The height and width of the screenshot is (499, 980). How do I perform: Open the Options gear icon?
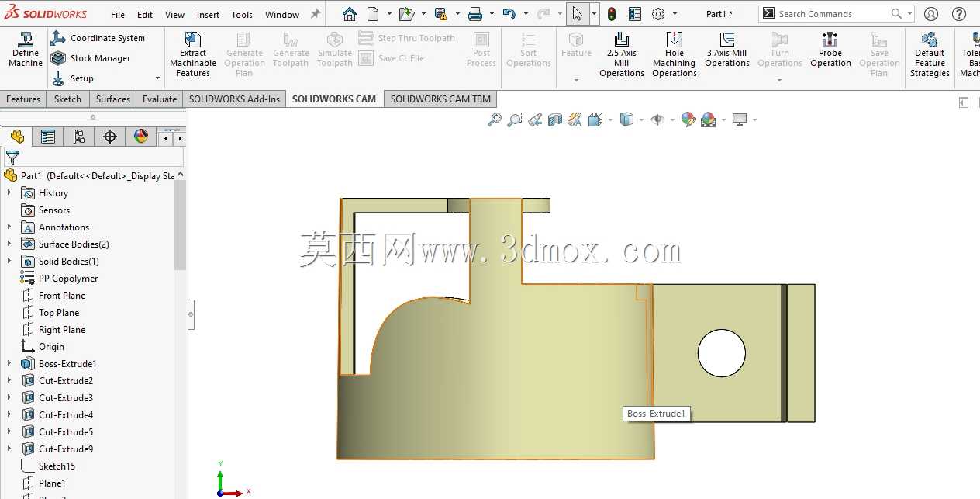[658, 14]
